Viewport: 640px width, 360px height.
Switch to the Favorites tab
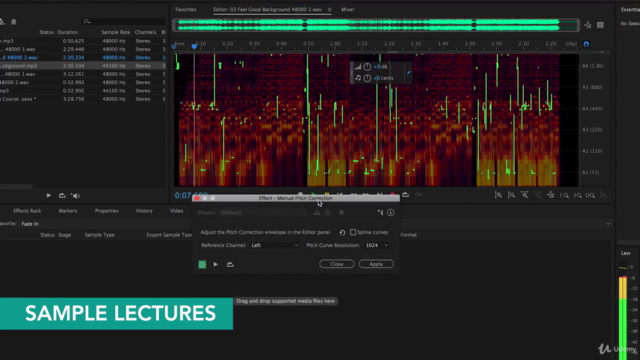coord(186,9)
